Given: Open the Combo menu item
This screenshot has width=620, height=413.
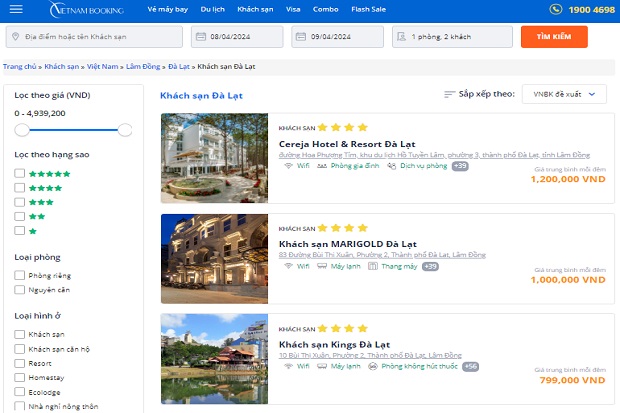Looking at the screenshot, I should [x=325, y=9].
